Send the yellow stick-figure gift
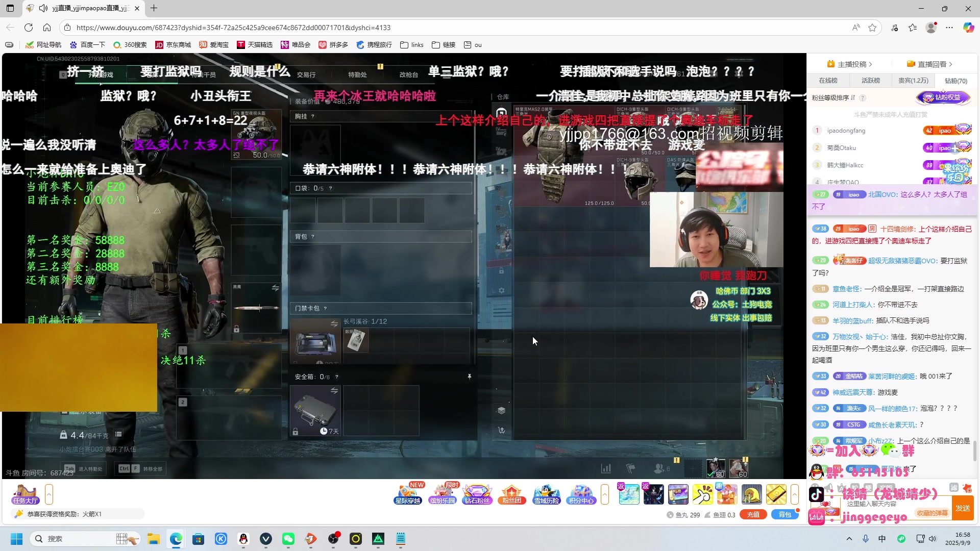This screenshot has width=980, height=551. 702,494
